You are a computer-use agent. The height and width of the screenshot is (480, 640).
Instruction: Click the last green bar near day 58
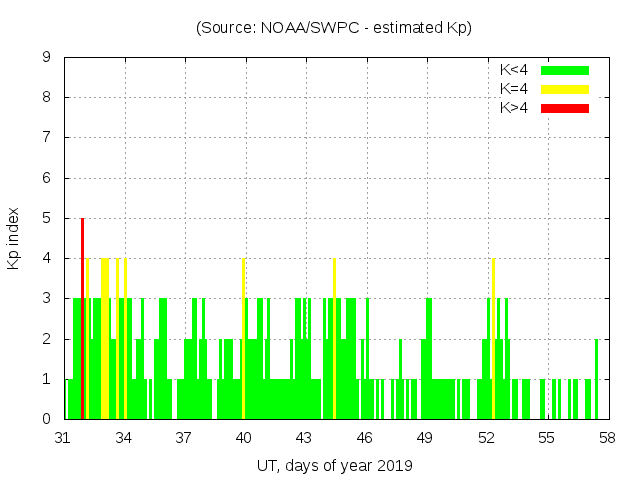click(x=596, y=380)
